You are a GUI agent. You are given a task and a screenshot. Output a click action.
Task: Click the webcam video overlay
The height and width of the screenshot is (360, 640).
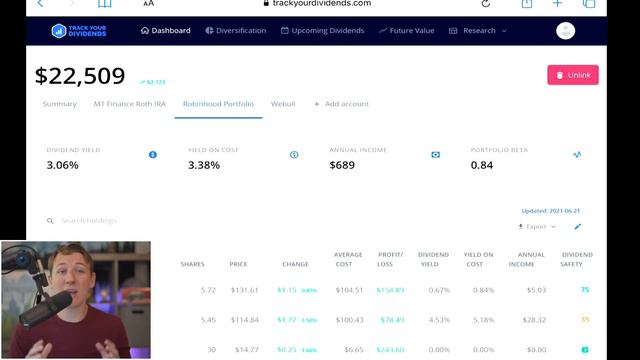pyautogui.click(x=76, y=300)
